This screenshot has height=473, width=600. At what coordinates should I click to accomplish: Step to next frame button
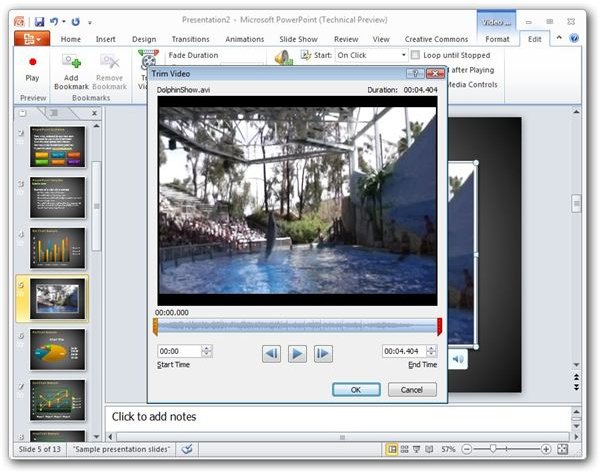click(323, 354)
